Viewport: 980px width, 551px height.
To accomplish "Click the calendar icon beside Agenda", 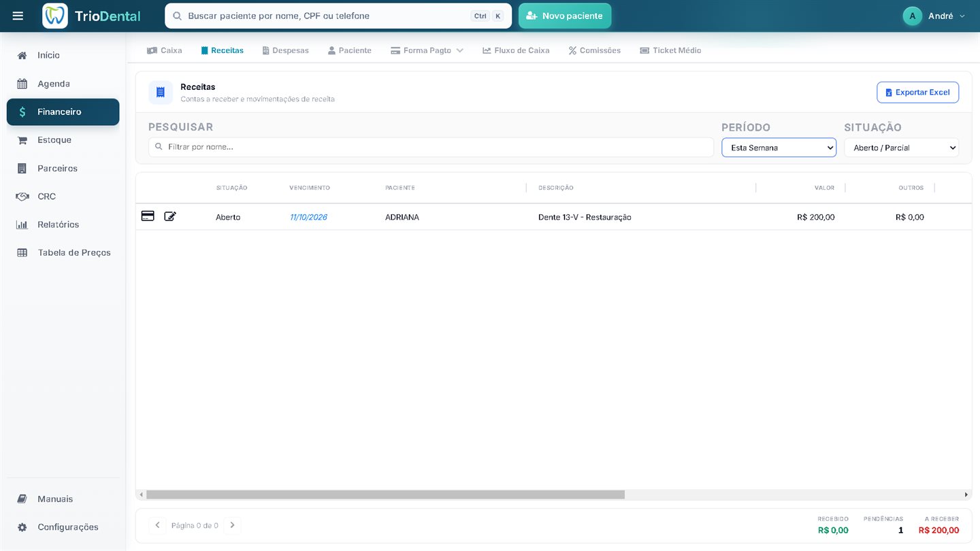I will tap(22, 84).
